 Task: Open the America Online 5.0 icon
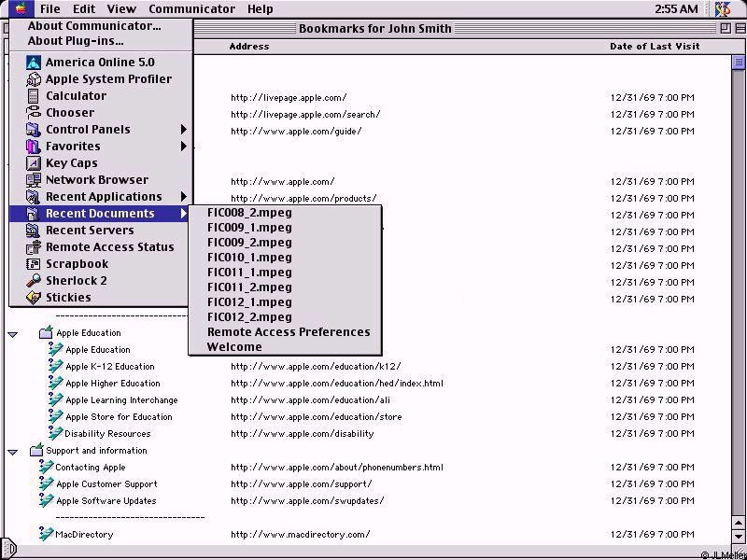tap(34, 63)
